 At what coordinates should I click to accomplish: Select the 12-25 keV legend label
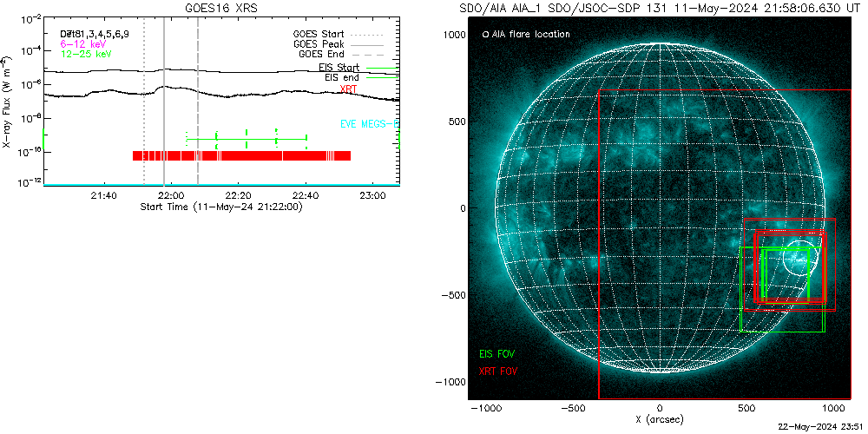[86, 54]
